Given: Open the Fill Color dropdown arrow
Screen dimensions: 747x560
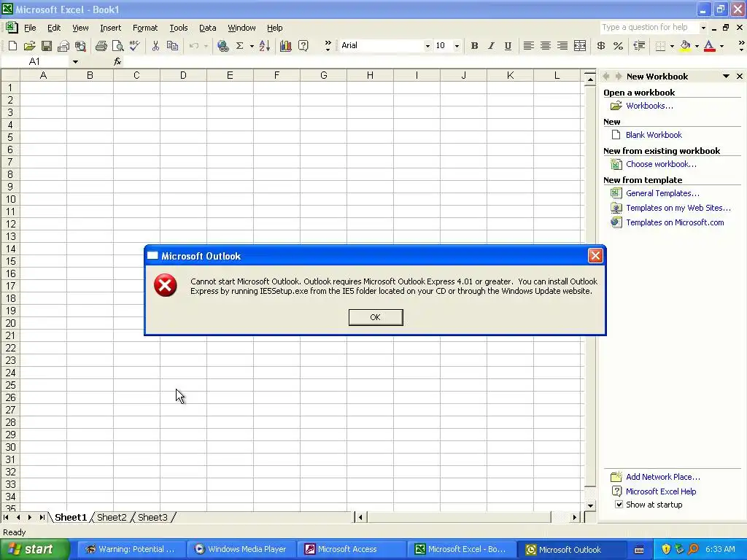Looking at the screenshot, I should tap(697, 46).
